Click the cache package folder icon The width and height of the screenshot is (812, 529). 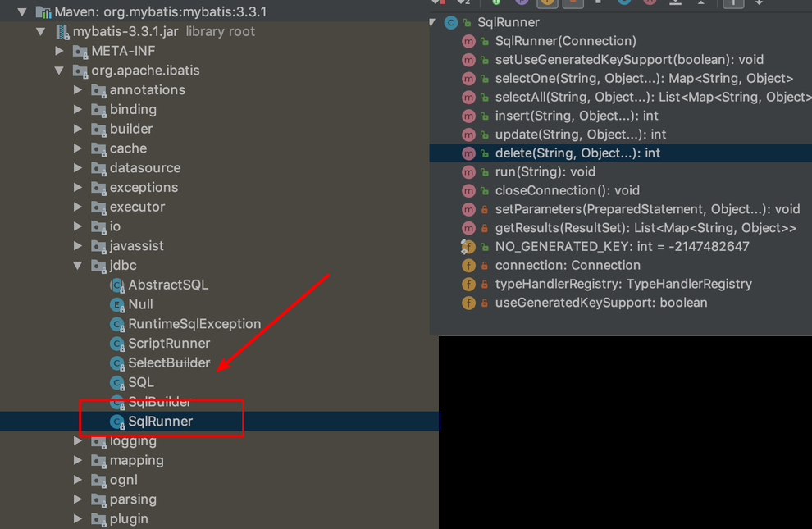click(98, 149)
